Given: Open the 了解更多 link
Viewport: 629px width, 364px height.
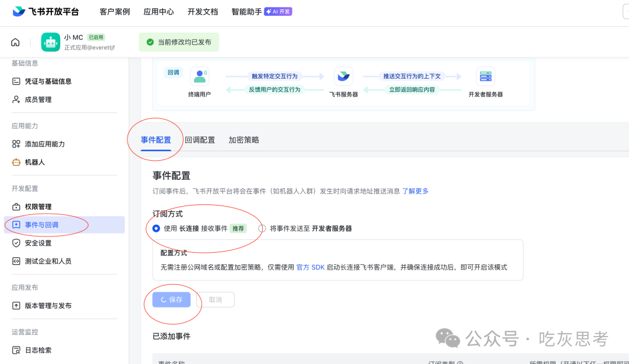Looking at the screenshot, I should (415, 191).
